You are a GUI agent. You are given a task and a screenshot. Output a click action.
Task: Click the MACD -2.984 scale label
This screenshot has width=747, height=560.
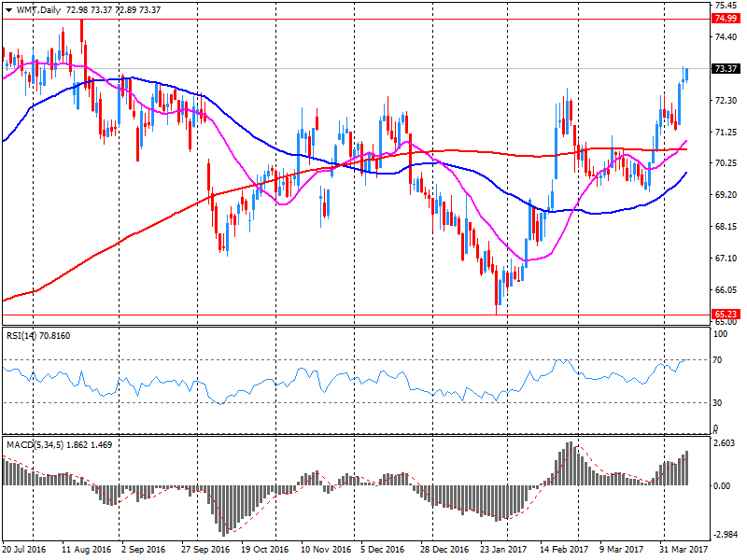tap(726, 535)
